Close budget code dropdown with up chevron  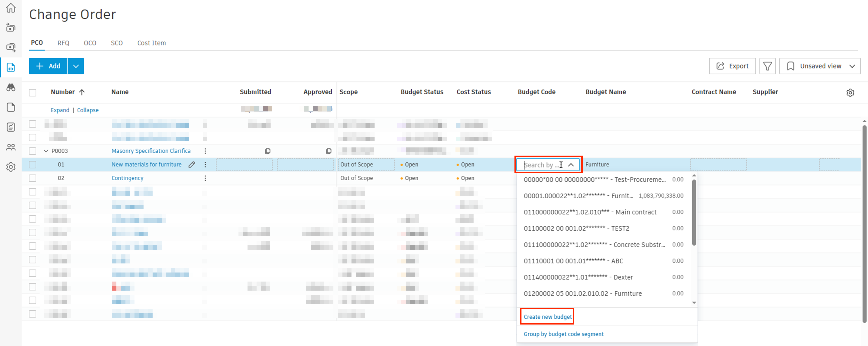tap(571, 165)
